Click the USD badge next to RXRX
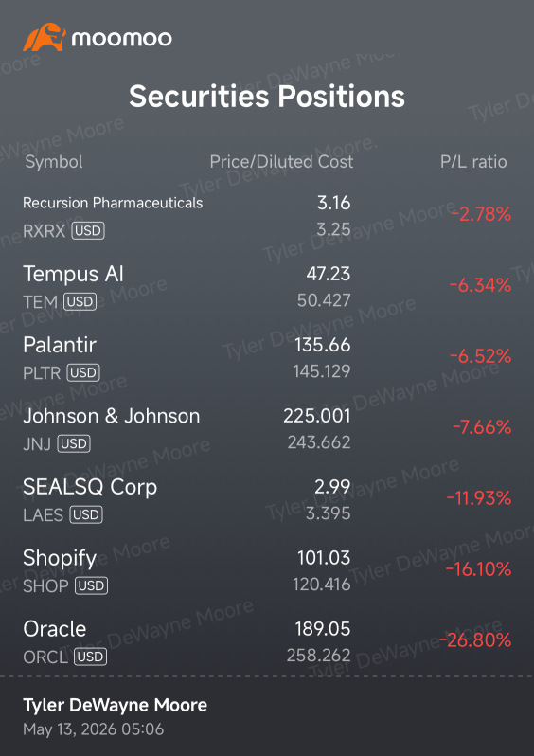534x756 pixels. pyautogui.click(x=88, y=231)
